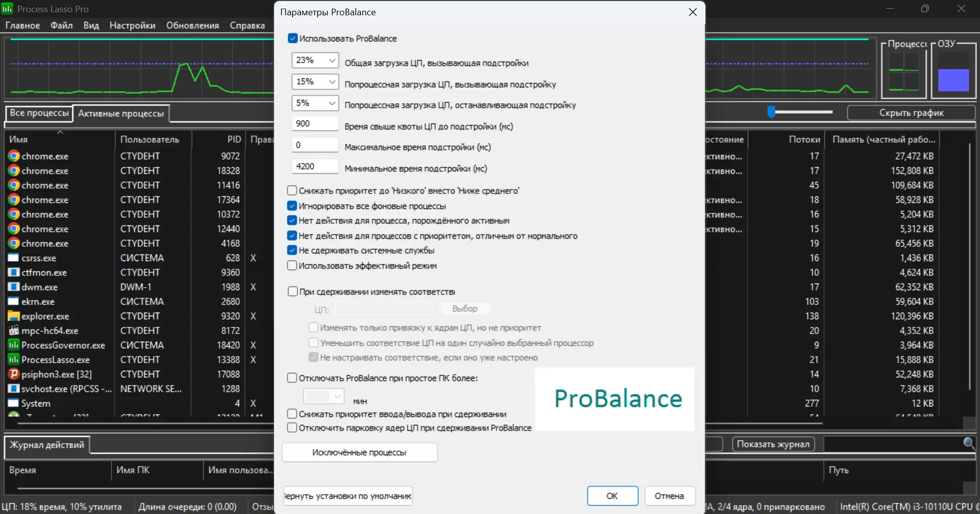The height and width of the screenshot is (514, 980).
Task: Close the Параметры ProBalance dialog
Action: (x=693, y=12)
